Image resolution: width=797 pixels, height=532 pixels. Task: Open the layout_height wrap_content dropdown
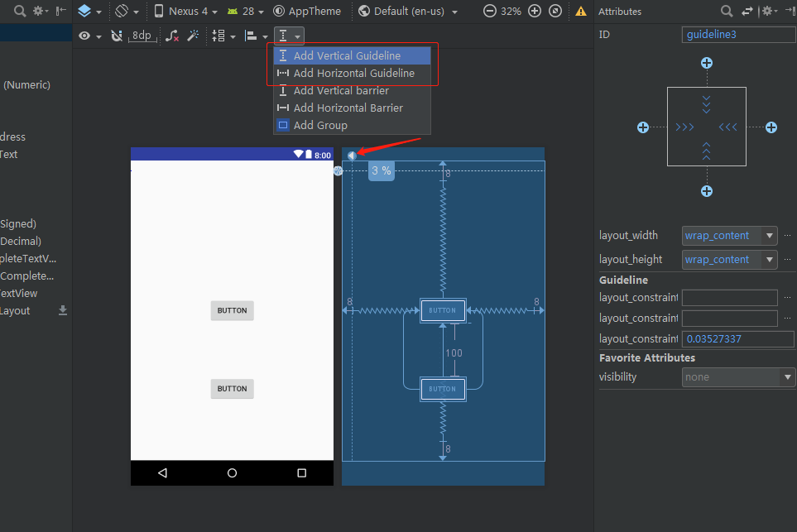click(729, 260)
